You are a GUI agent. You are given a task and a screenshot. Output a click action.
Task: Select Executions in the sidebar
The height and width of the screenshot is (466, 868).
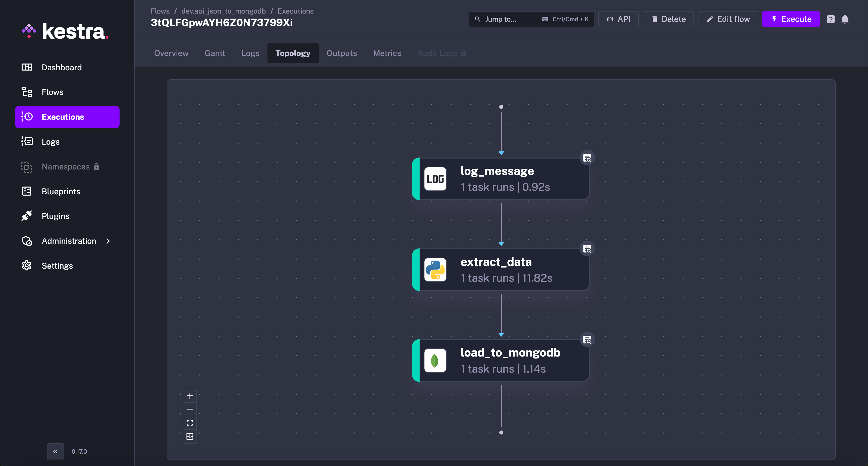(67, 117)
